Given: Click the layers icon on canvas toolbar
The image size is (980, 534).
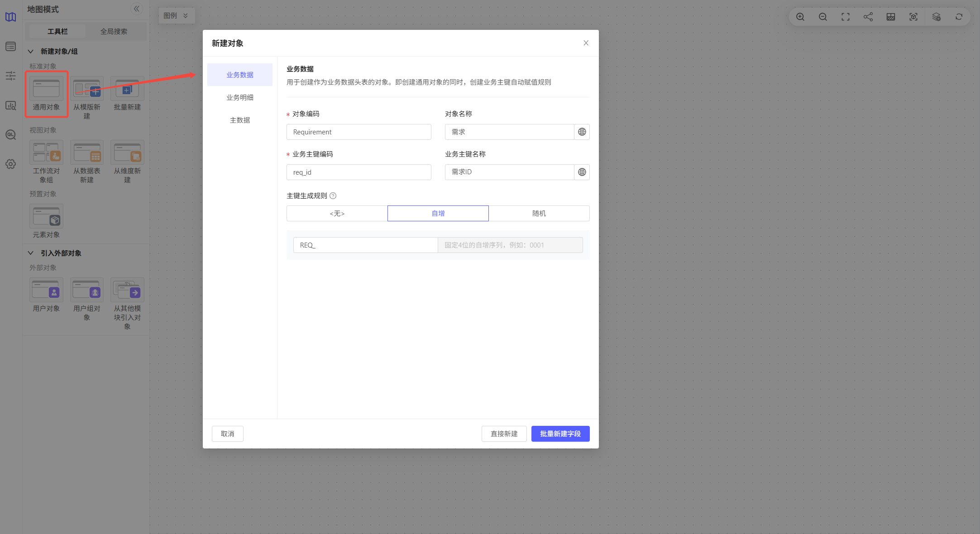Looking at the screenshot, I should point(936,17).
